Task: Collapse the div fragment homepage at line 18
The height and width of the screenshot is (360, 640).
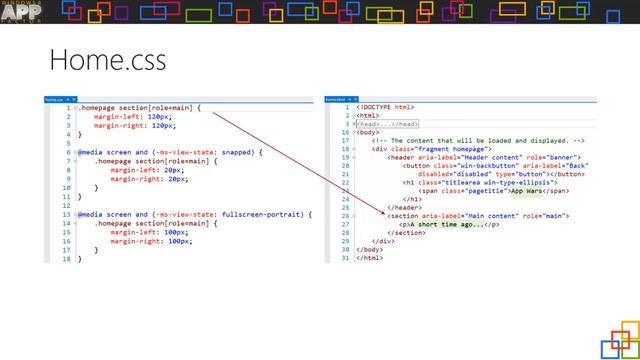Action: point(354,149)
